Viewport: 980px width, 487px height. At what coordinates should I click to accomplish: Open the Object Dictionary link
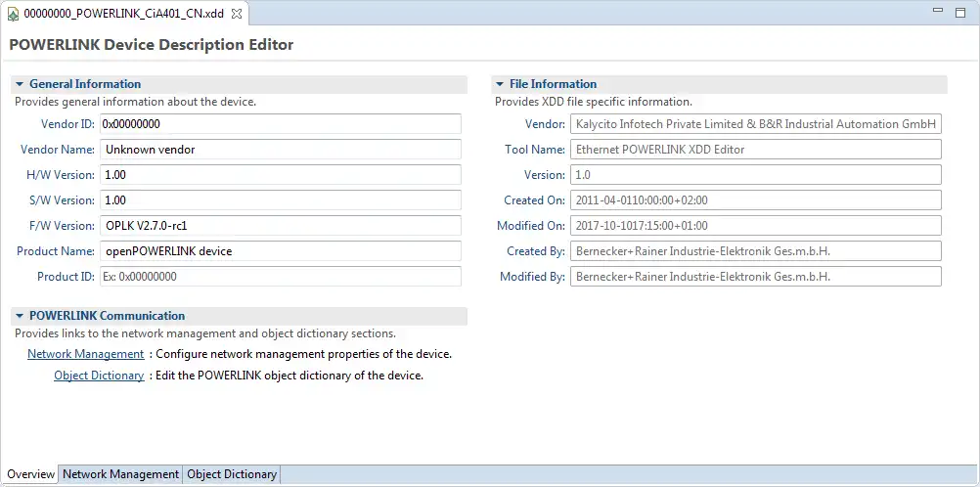click(99, 376)
